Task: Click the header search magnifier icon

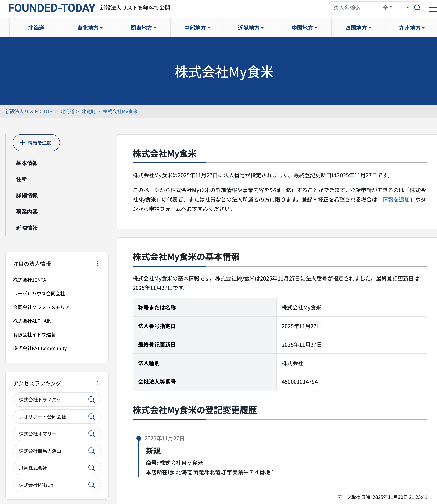Action: [x=418, y=8]
